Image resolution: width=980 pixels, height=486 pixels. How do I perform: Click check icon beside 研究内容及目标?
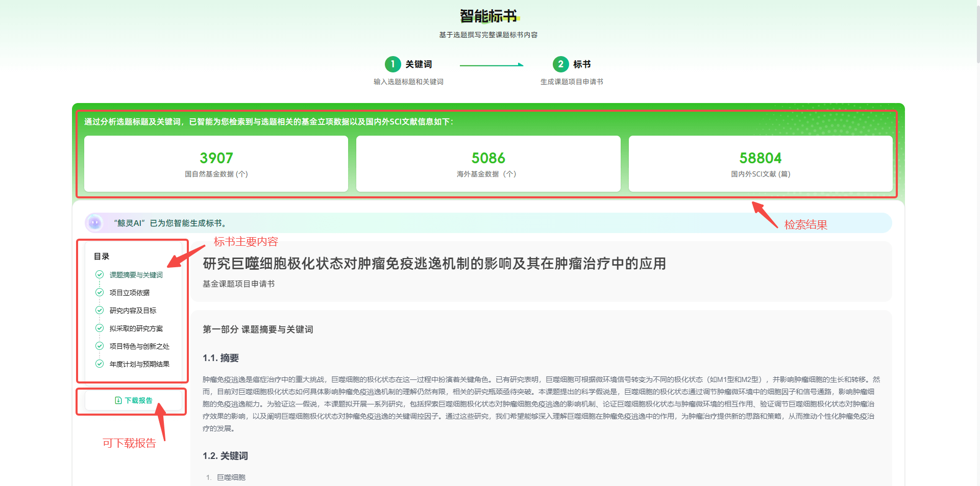[x=100, y=310]
